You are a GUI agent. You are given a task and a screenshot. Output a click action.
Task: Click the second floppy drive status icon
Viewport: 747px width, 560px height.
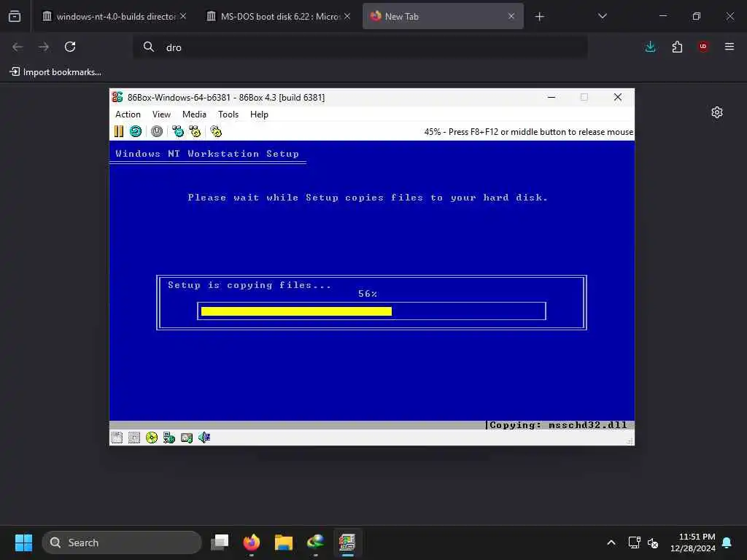click(x=134, y=437)
